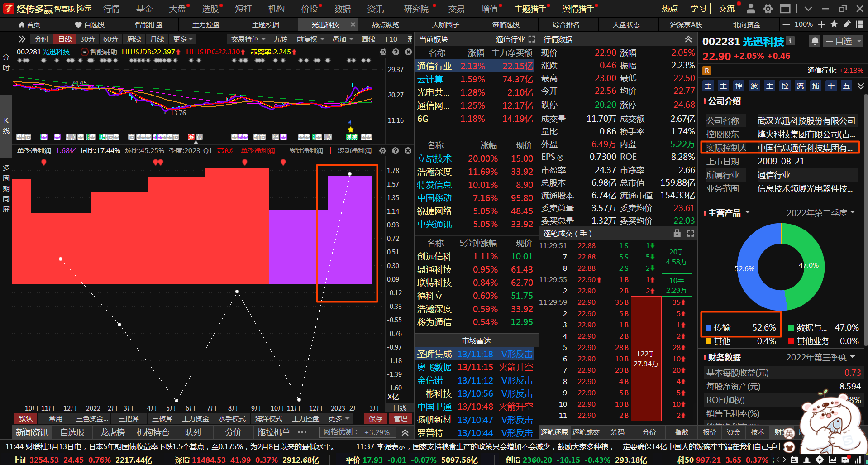Maximize the 当前板块 通信行业 panel
The height and width of the screenshot is (465, 868).
(x=532, y=39)
